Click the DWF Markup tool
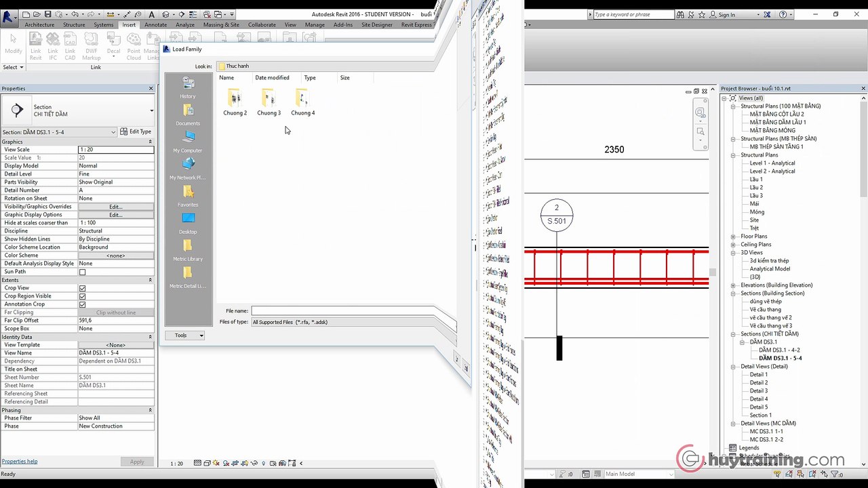 (92, 47)
